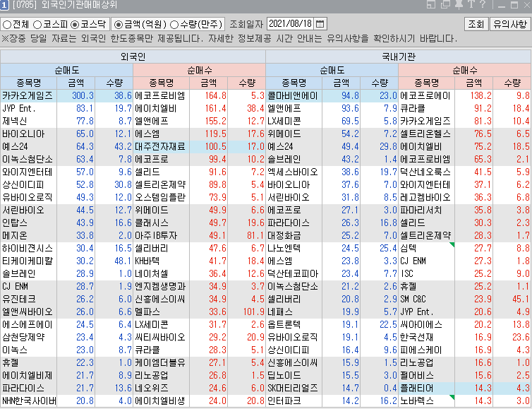Select the 수량(만주) radio button
532x409 pixels.
pyautogui.click(x=174, y=25)
